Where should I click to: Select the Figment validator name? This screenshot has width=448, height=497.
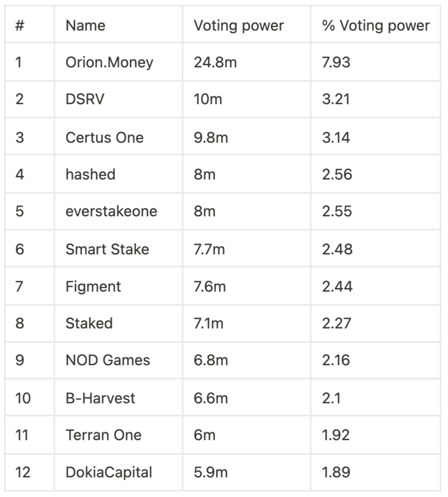pyautogui.click(x=93, y=287)
